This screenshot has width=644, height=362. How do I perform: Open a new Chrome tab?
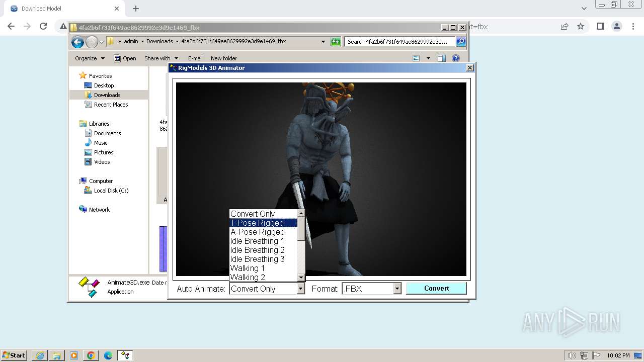pyautogui.click(x=136, y=9)
